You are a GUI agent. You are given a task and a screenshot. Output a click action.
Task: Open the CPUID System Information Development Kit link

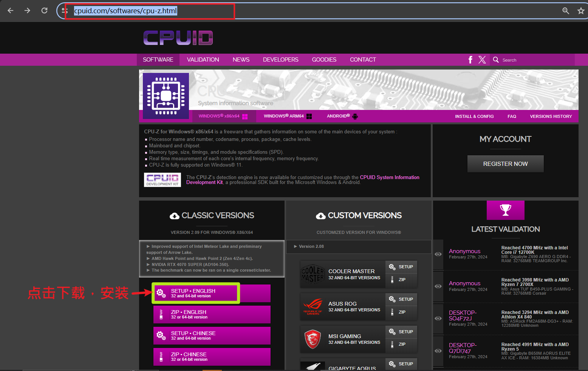coord(303,180)
